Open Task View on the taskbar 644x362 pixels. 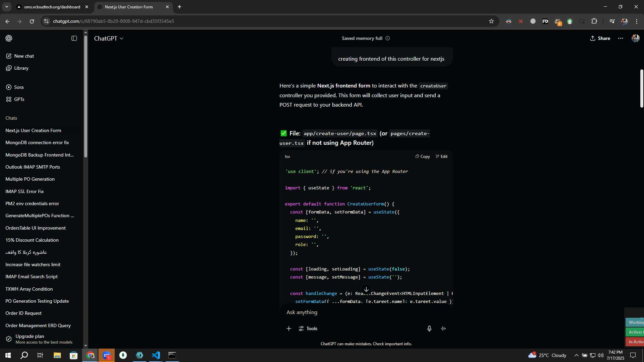(40, 355)
